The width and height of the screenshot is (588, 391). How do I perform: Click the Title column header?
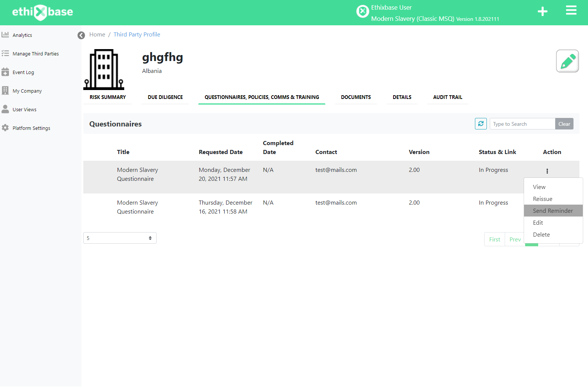(x=123, y=152)
